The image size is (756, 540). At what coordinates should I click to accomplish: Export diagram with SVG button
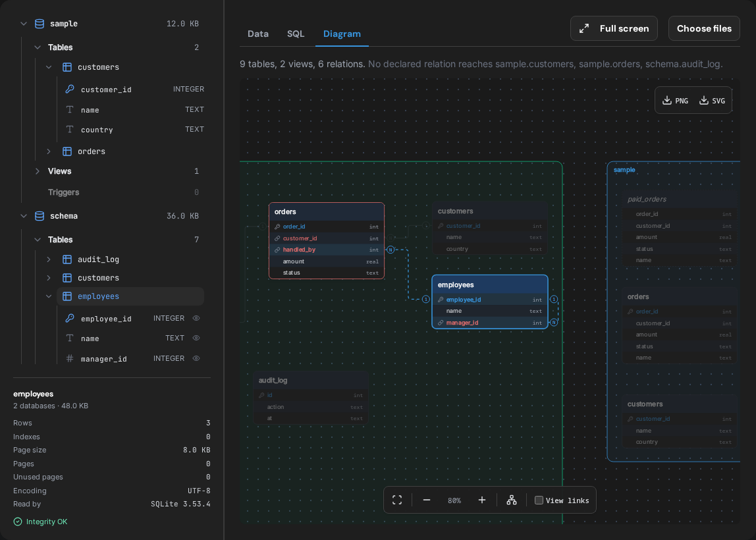pos(712,100)
